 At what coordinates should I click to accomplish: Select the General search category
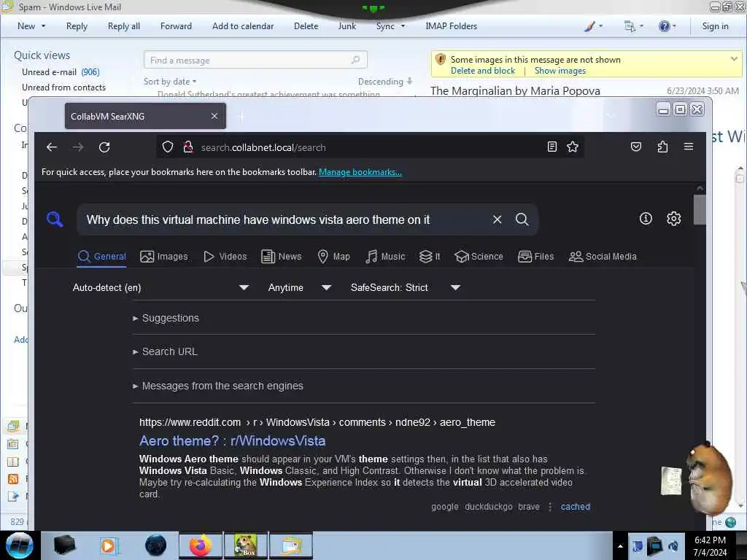pyautogui.click(x=102, y=257)
